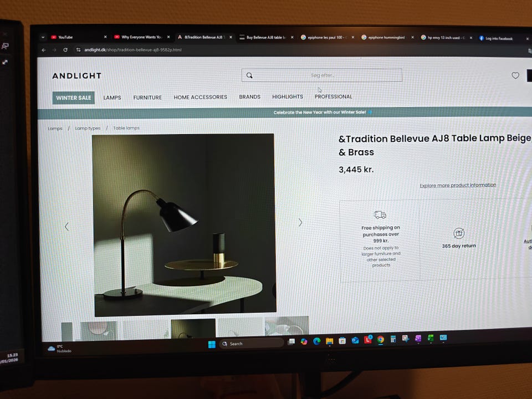
Task: Click the taskbar Search box
Action: [252, 344]
